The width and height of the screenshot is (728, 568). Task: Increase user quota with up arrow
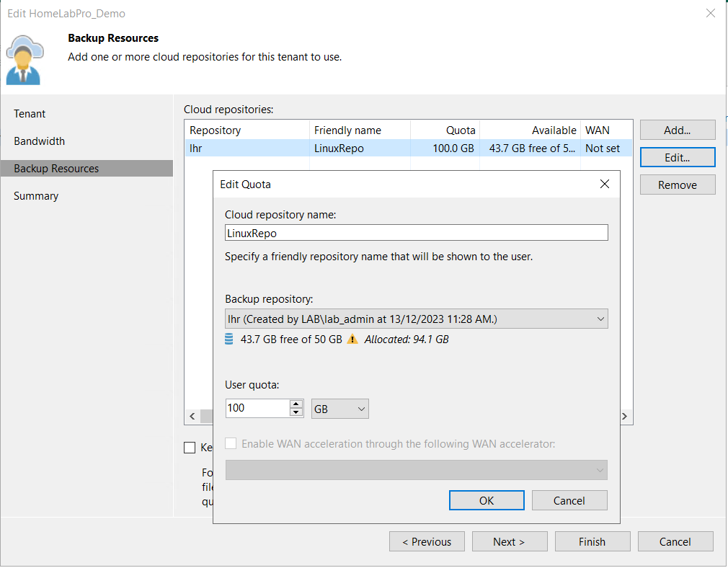tap(296, 404)
